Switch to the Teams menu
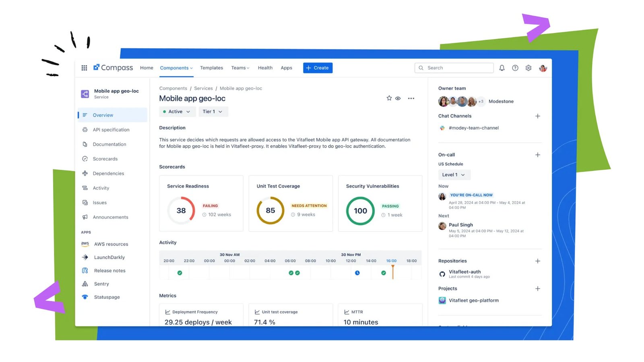 click(240, 68)
